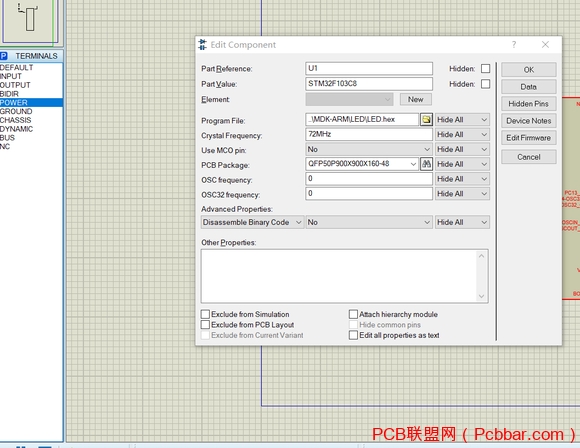This screenshot has width=580, height=448.
Task: Click the OK button
Action: coord(529,70)
